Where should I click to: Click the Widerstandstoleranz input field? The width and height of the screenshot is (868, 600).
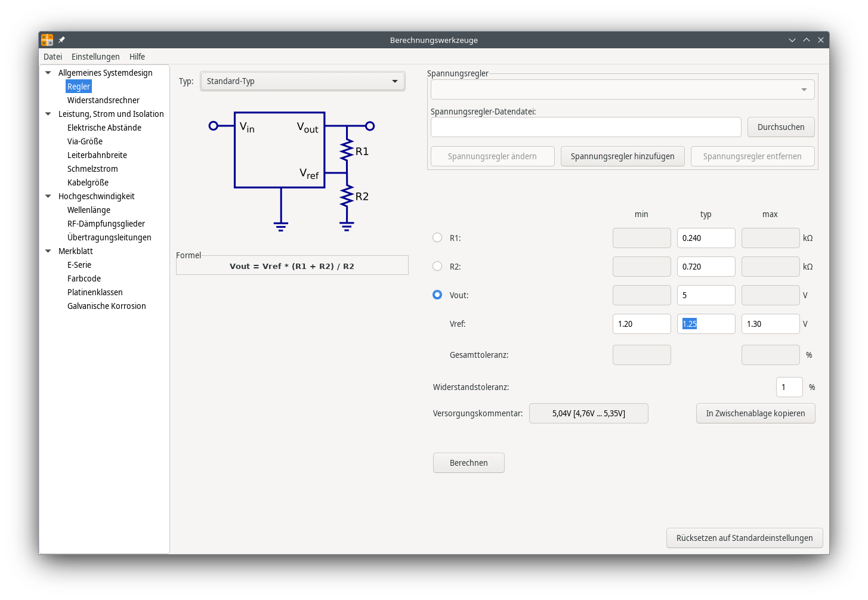click(789, 387)
